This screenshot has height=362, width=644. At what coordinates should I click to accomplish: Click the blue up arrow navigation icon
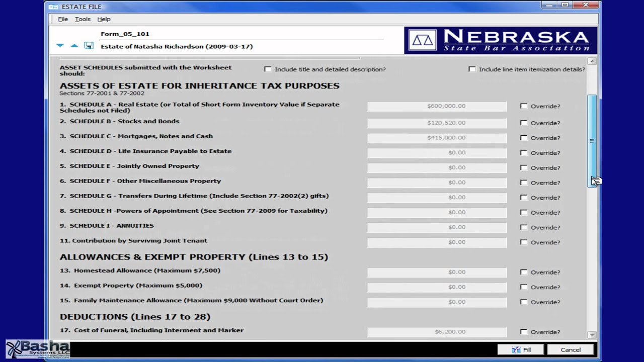click(74, 46)
